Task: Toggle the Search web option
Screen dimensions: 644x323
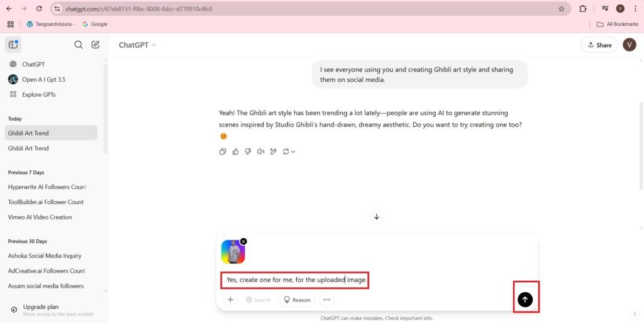Action: (258, 300)
